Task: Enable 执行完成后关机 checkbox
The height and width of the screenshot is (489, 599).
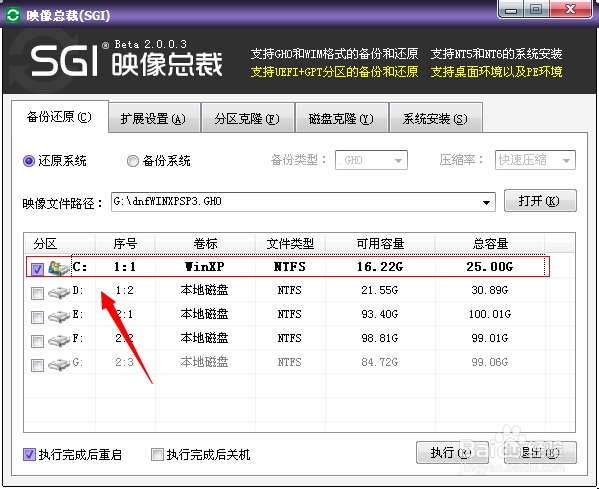Action: pyautogui.click(x=157, y=454)
